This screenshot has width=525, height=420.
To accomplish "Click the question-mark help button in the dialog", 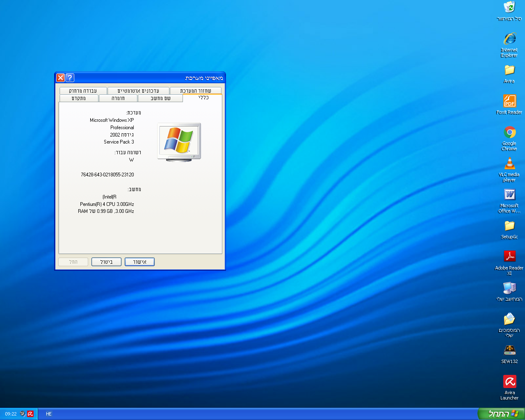I will (70, 78).
